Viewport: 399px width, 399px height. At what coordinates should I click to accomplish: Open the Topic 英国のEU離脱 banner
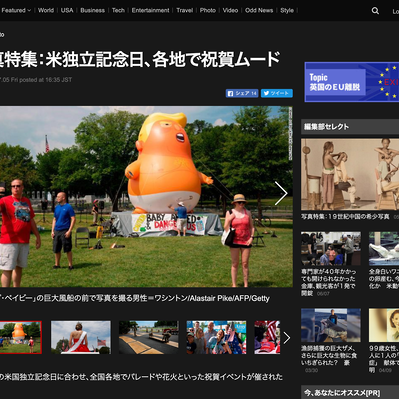click(352, 82)
